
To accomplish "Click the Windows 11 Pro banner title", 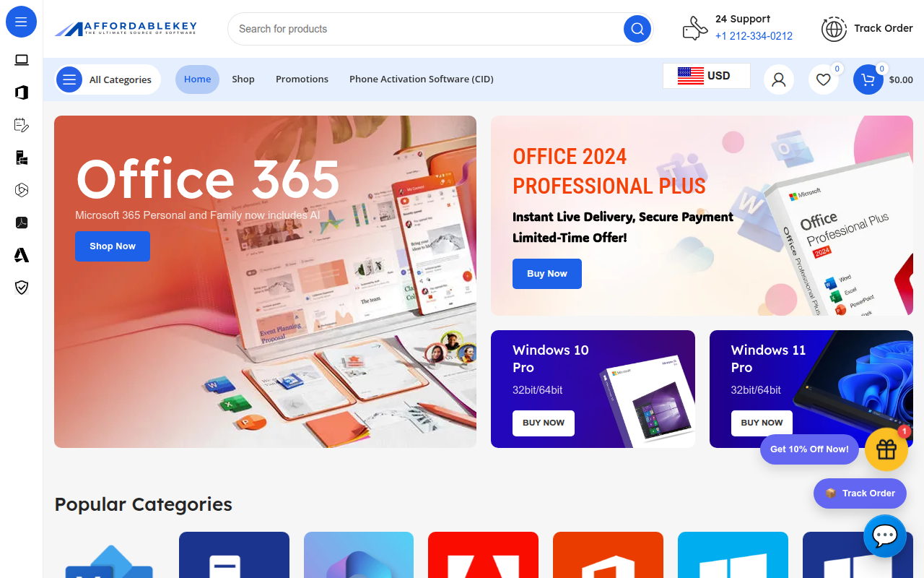I will pyautogui.click(x=768, y=358).
